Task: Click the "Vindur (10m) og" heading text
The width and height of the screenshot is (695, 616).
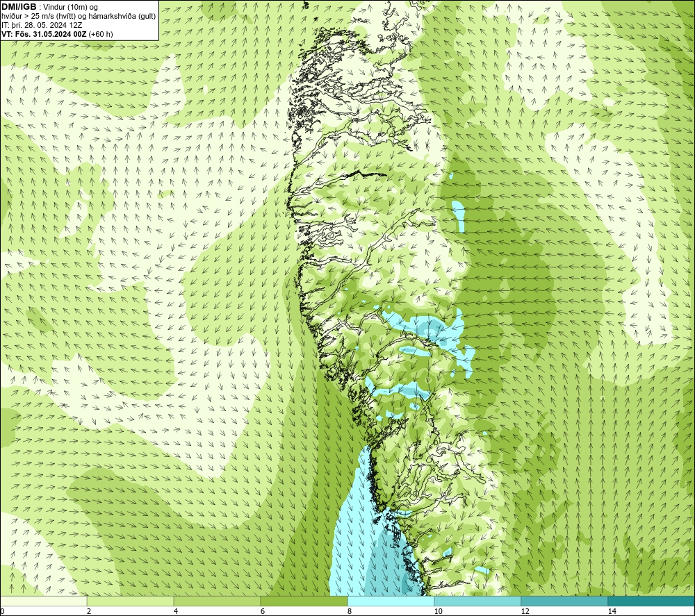Action: [x=70, y=7]
